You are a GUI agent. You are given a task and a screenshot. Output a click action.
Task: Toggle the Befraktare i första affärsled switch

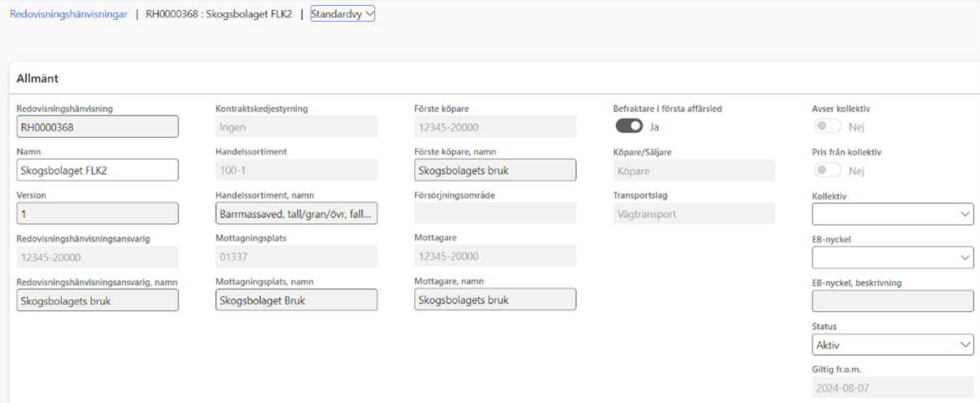coord(629,126)
